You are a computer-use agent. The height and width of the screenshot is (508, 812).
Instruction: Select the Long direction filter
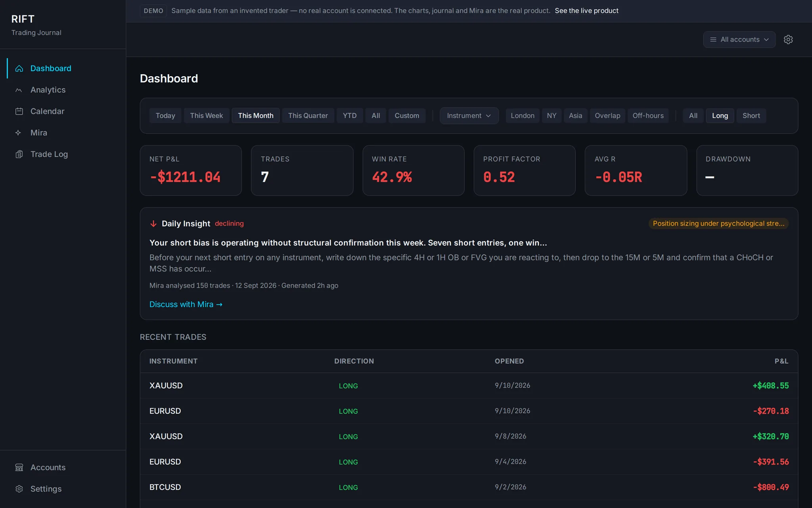720,116
